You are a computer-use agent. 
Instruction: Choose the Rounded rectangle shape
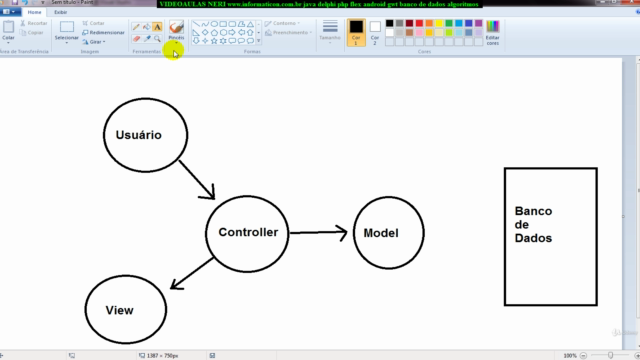point(232,24)
